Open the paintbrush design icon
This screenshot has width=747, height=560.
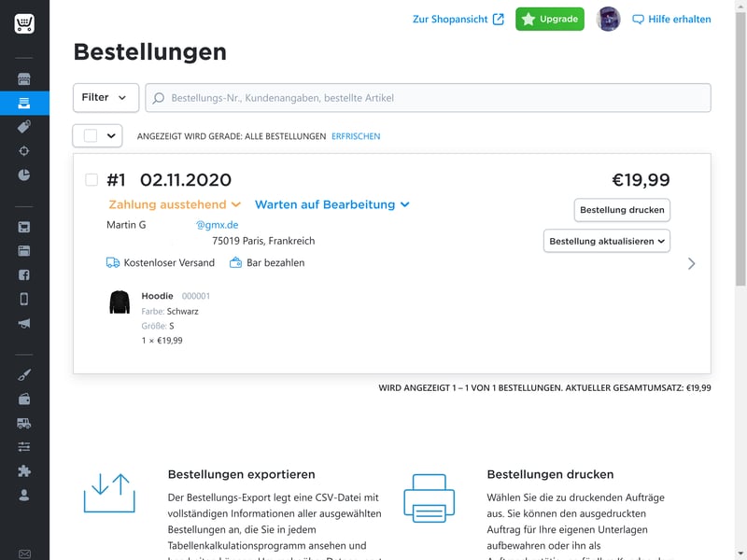[24, 374]
